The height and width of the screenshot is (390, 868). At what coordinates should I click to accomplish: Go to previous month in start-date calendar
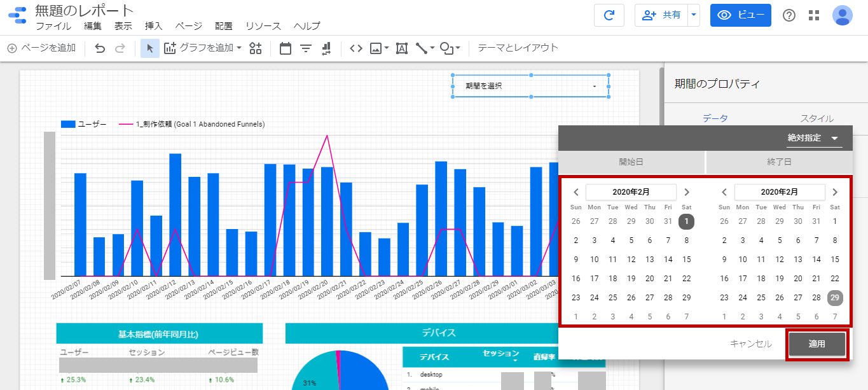[575, 192]
